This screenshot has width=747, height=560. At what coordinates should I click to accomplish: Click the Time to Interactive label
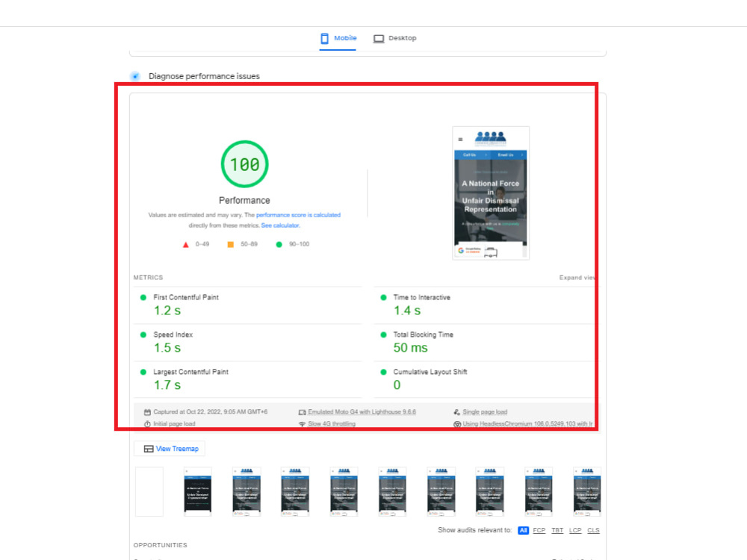click(421, 297)
